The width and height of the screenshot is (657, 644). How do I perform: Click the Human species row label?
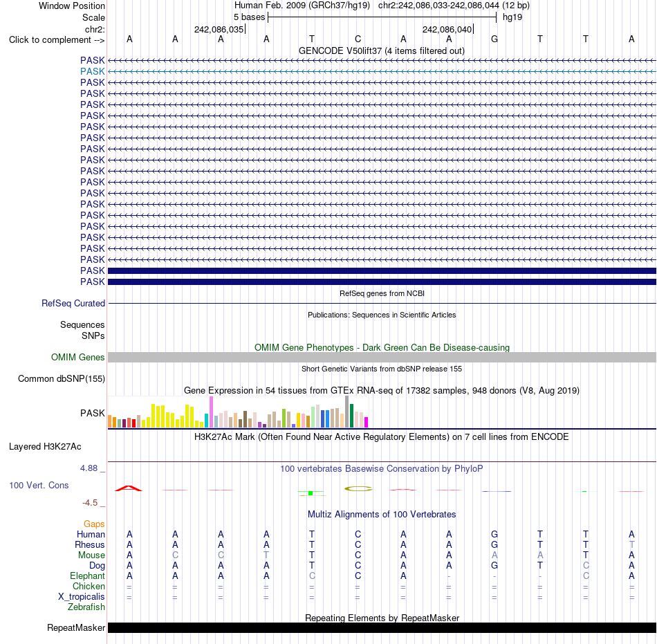(91, 535)
